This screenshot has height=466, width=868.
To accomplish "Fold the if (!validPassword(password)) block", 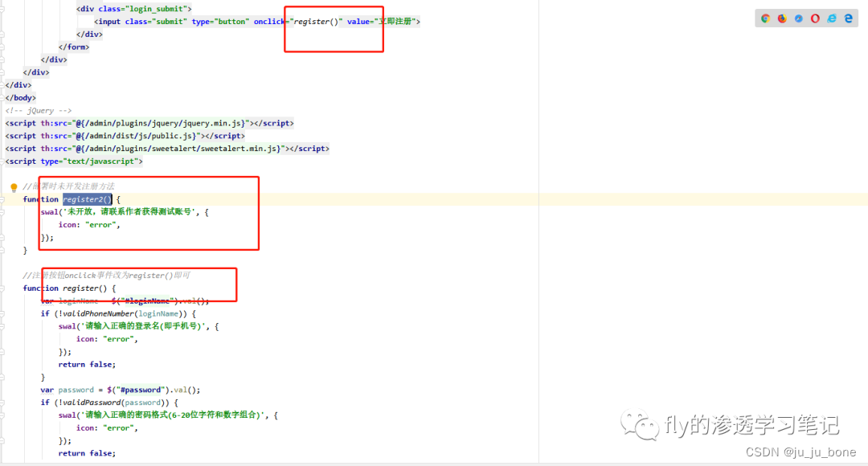I will (x=2, y=403).
